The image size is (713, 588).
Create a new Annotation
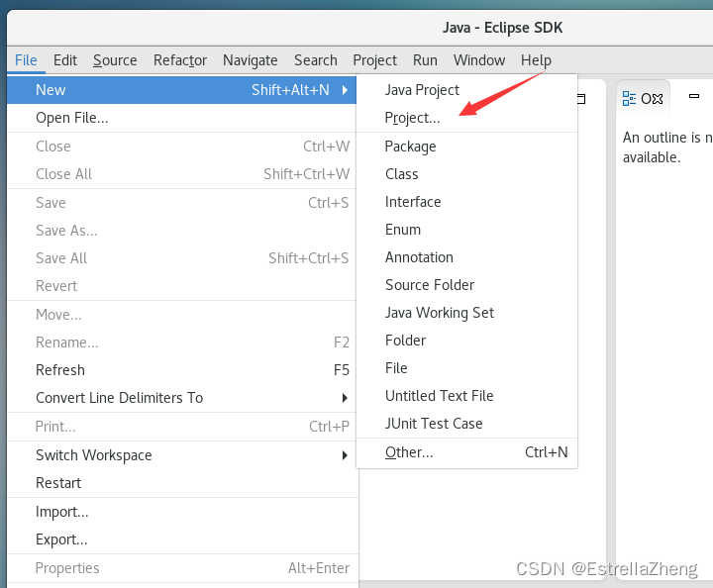coord(467,257)
